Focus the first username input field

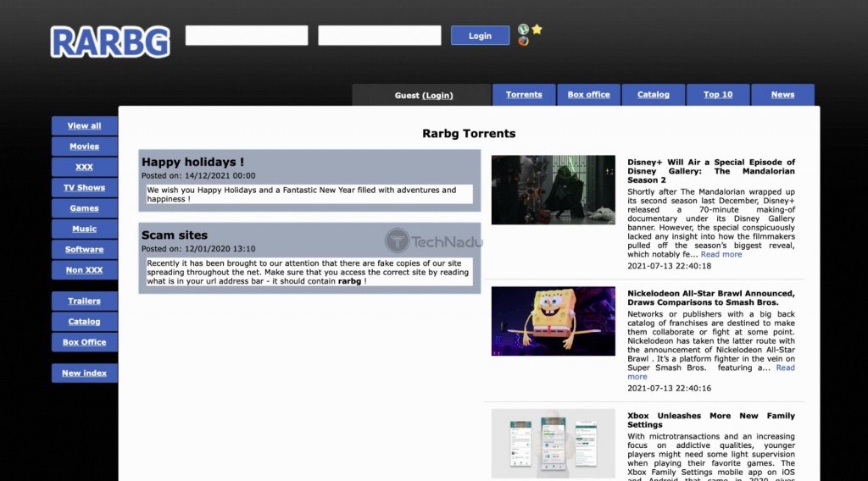pyautogui.click(x=247, y=36)
